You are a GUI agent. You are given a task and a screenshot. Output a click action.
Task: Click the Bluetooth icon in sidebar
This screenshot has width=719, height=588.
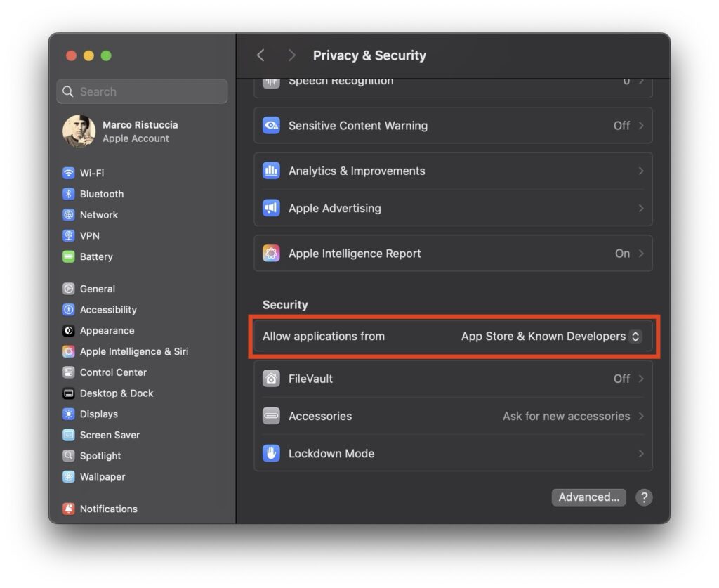click(68, 194)
